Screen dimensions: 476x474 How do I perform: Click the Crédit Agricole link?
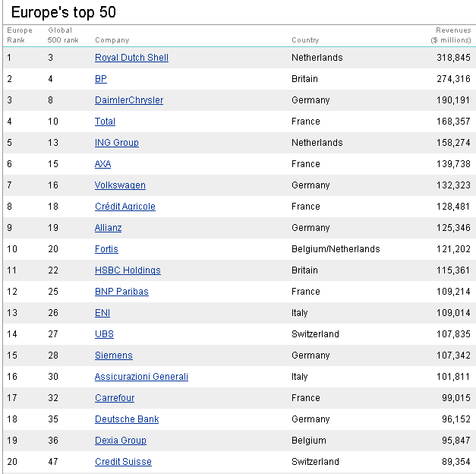click(125, 207)
